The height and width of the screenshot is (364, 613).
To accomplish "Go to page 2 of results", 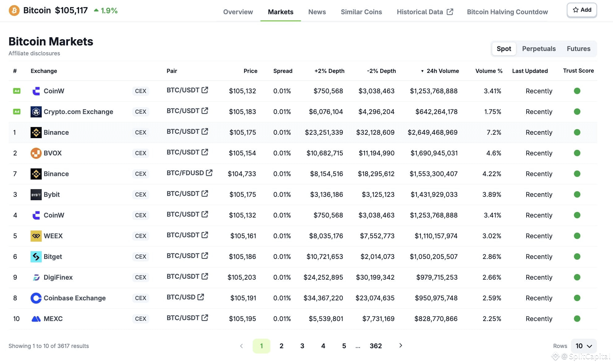I will [x=281, y=346].
